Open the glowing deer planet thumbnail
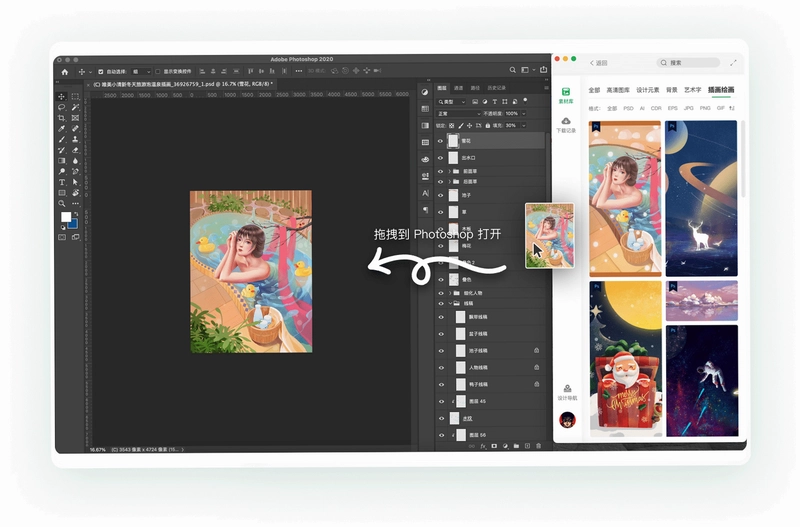This screenshot has height=527, width=800. pos(702,198)
